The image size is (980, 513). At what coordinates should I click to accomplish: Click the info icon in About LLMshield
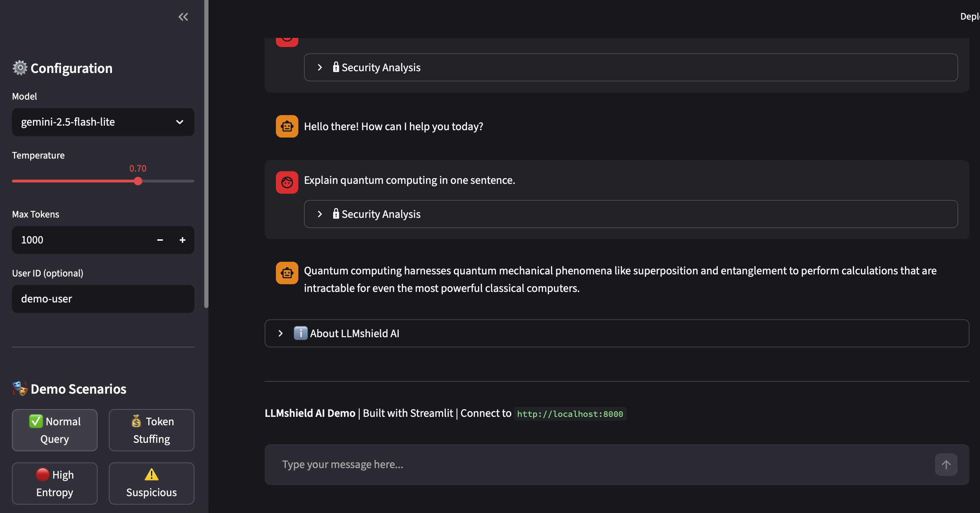[x=300, y=333]
